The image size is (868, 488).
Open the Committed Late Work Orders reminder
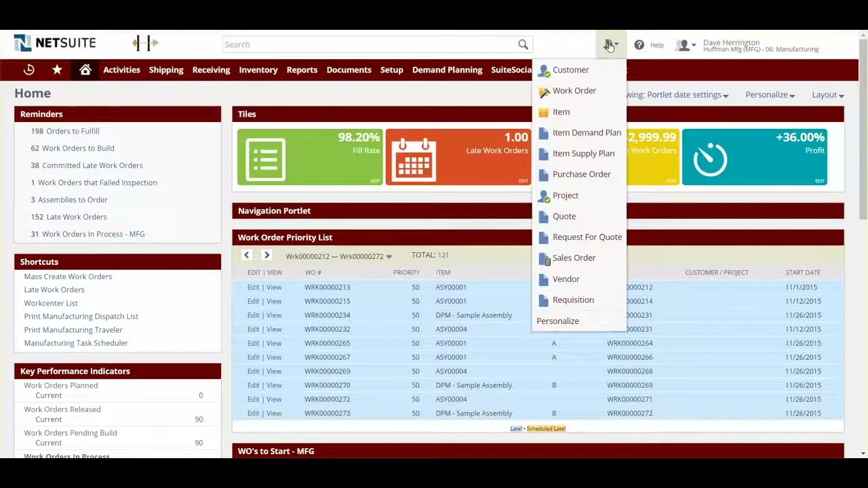(x=92, y=165)
